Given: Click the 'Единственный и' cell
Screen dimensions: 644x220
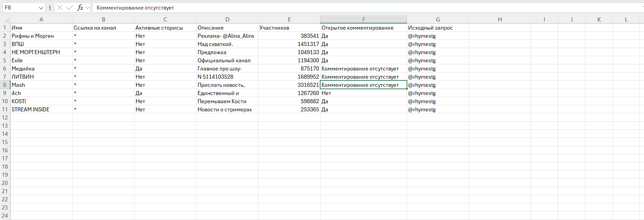Looking at the screenshot, I should click(227, 93).
